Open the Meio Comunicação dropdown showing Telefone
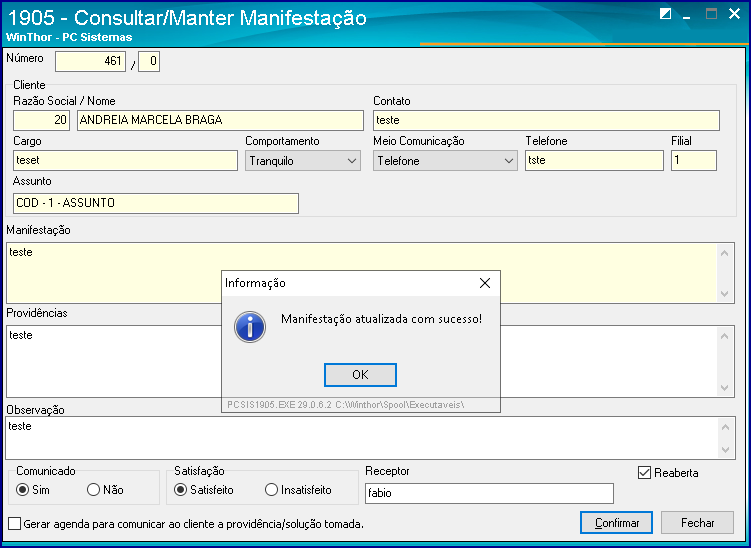This screenshot has height=548, width=751. pyautogui.click(x=445, y=161)
